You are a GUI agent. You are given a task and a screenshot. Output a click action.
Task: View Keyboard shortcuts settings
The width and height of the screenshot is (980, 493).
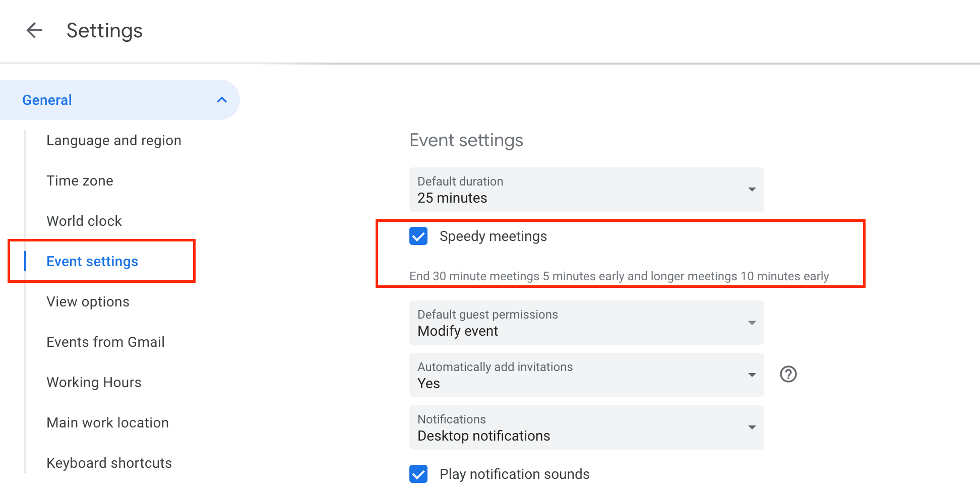pos(109,463)
